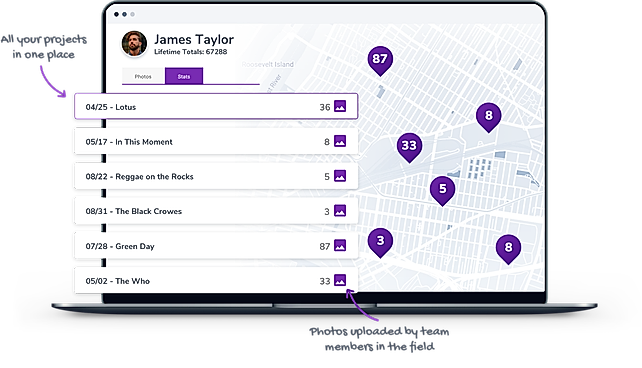Screen dimensions: 642x368
Task: Click the image icon beside Reggae on the Rocks
Action: click(340, 176)
